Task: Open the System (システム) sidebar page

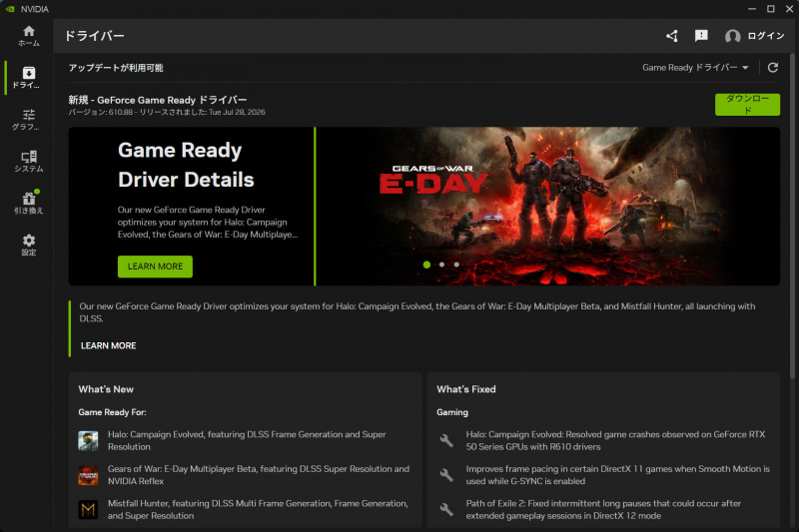Action: click(x=29, y=161)
